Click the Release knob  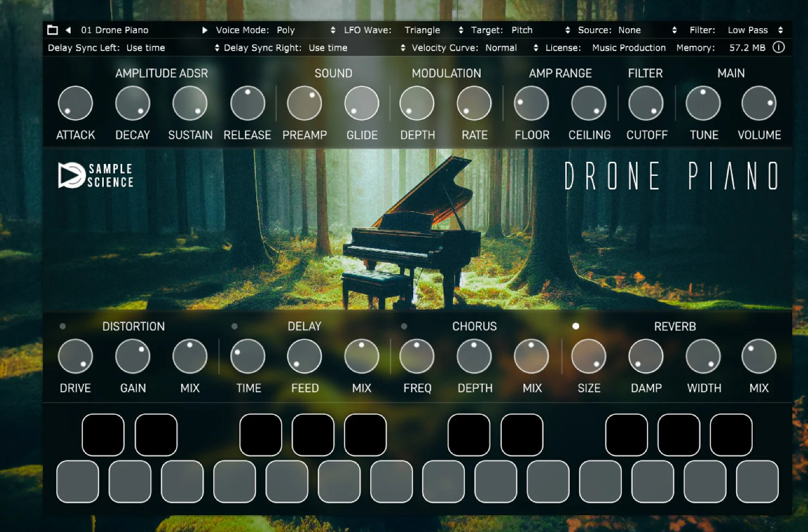click(x=248, y=103)
